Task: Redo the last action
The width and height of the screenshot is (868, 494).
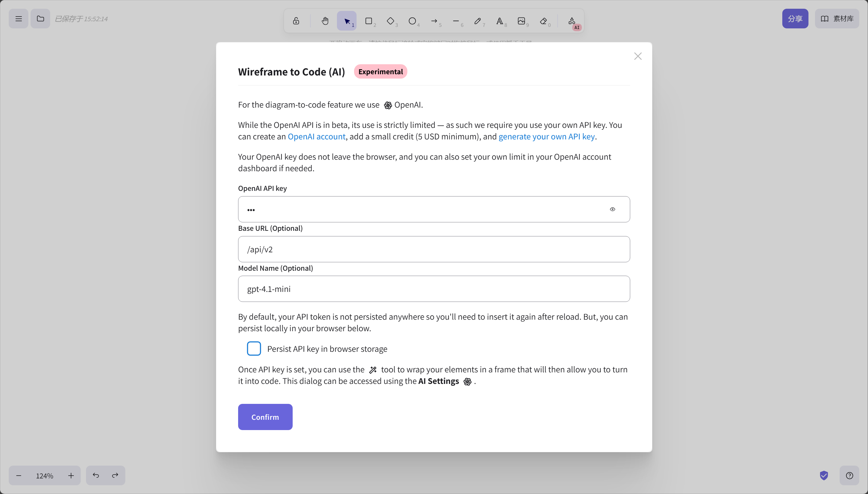Action: 115,476
